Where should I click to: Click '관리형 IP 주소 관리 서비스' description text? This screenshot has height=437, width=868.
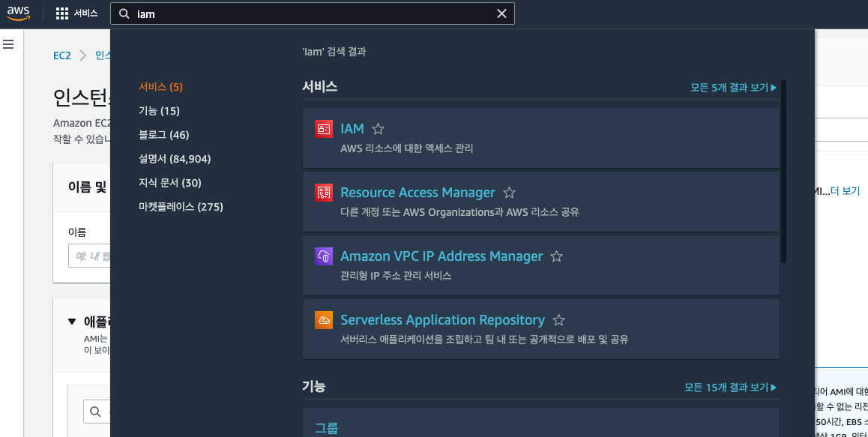396,275
